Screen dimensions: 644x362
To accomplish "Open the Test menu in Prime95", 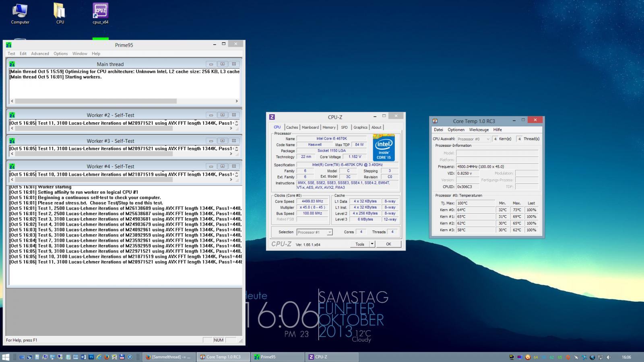I will click(11, 53).
